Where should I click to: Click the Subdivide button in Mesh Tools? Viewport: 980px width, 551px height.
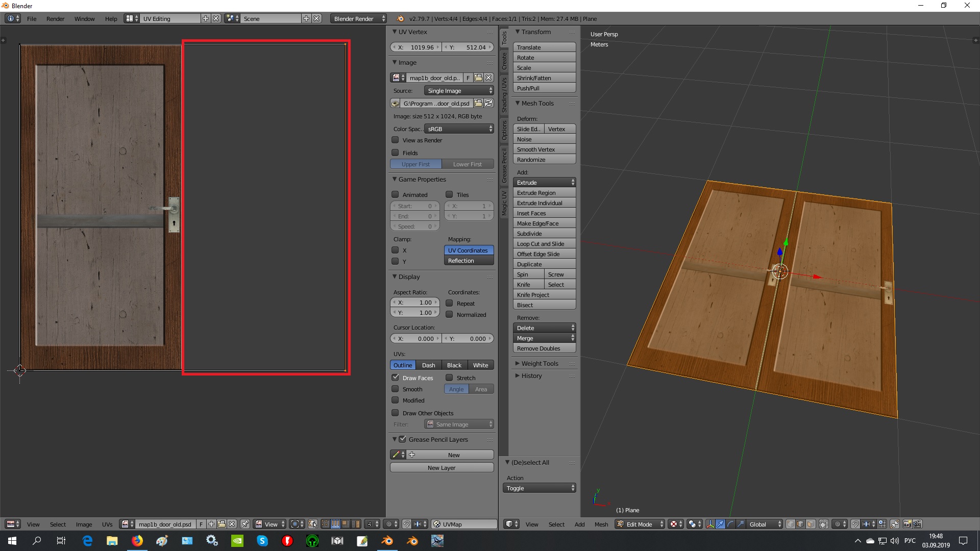point(544,234)
